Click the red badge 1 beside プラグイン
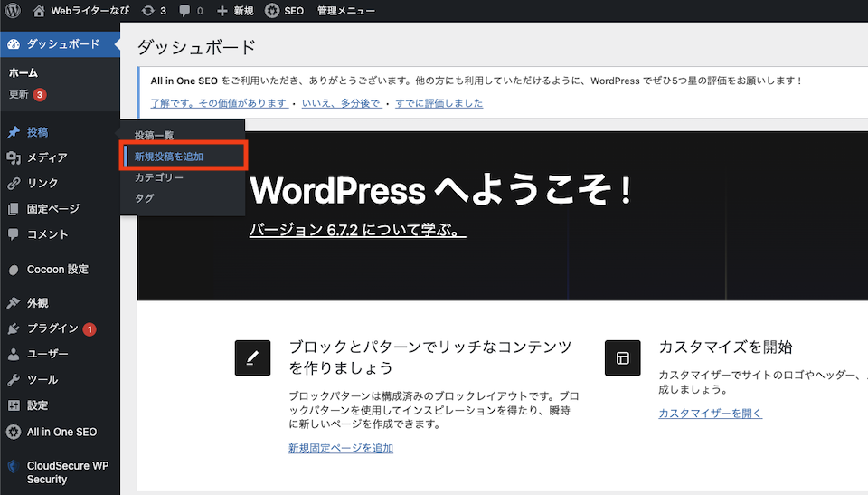 [x=90, y=329]
